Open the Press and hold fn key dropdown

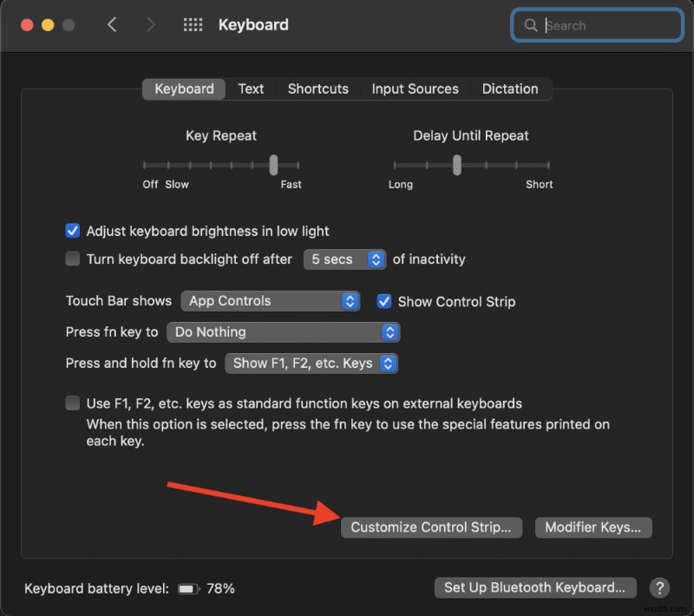[311, 364]
